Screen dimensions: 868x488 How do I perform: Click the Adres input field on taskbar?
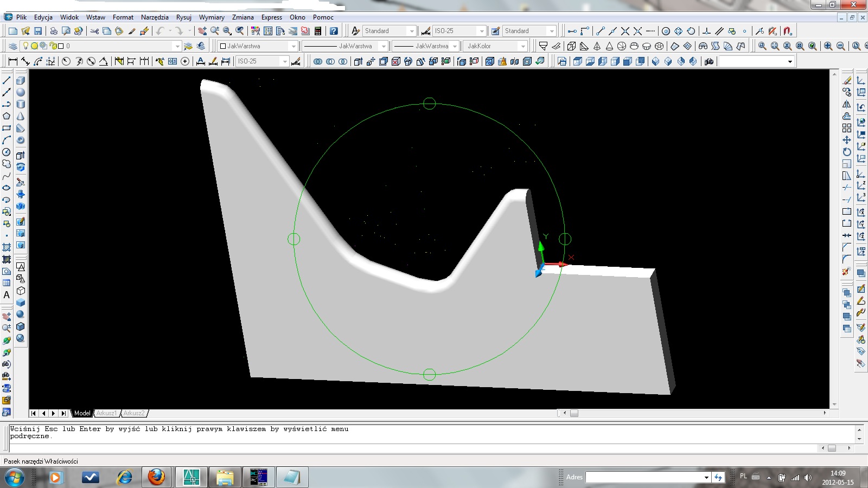coord(648,477)
